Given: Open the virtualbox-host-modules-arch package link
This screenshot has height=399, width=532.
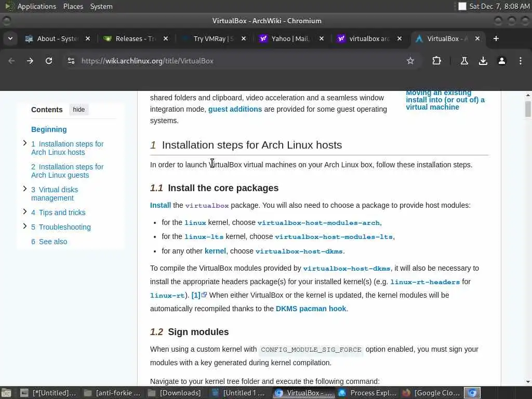Looking at the screenshot, I should [320, 223].
